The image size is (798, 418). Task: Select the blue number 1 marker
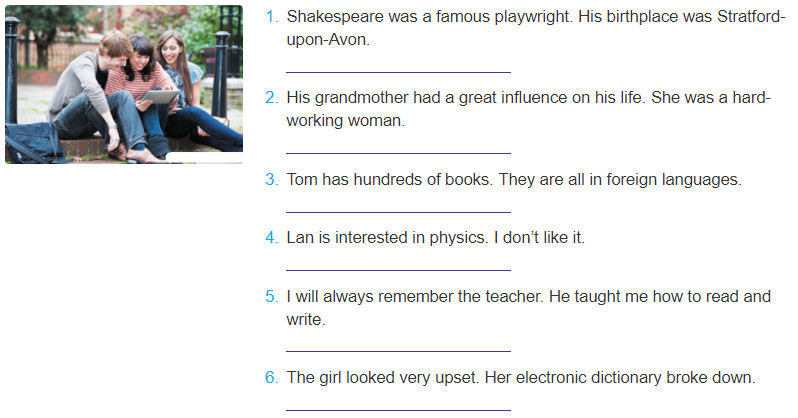coord(272,17)
